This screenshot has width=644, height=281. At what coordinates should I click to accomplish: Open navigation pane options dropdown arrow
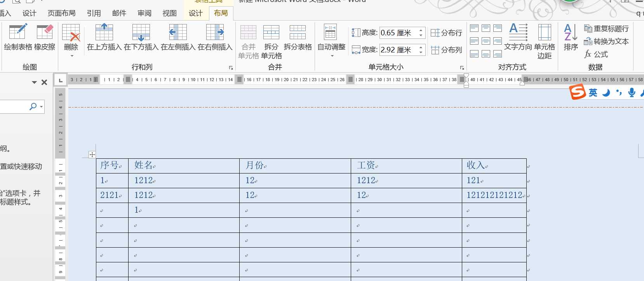(x=34, y=82)
